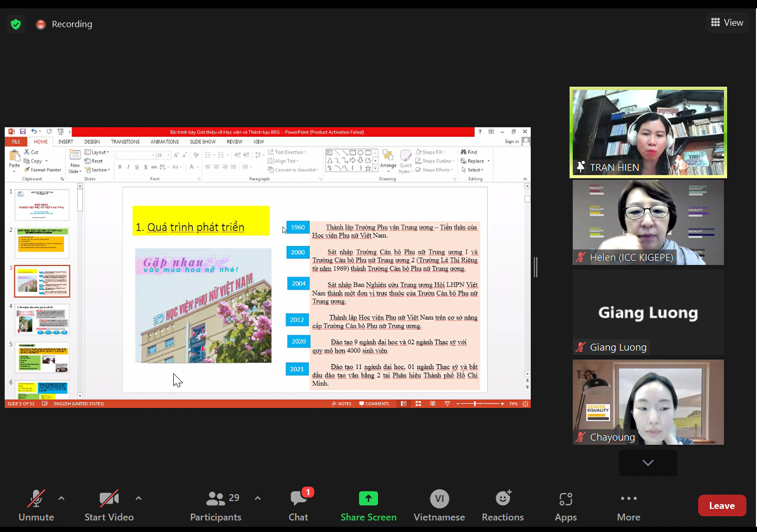Expand audio options arrow beside Unmute
757x532 pixels.
[61, 498]
